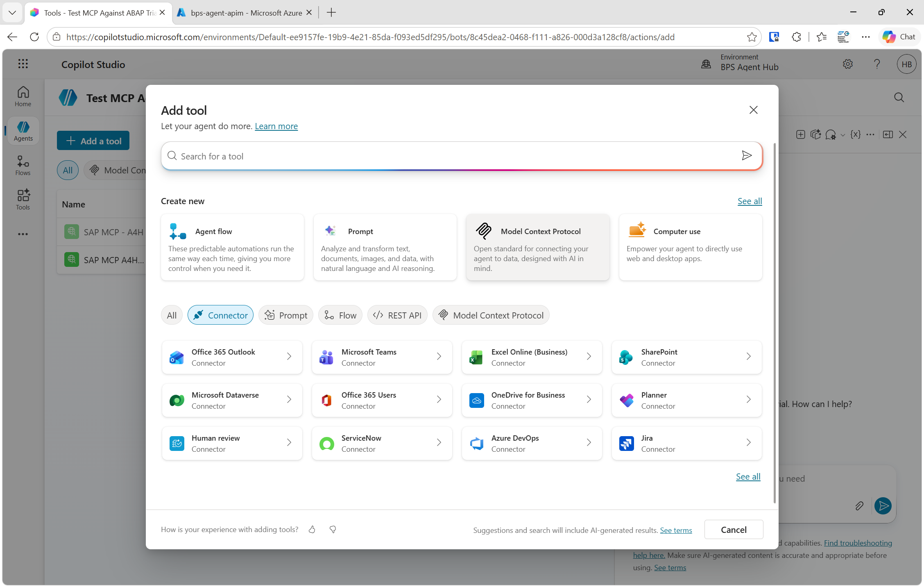Image resolution: width=924 pixels, height=587 pixels.
Task: Open the Microsoft Teams connector
Action: coord(382,357)
